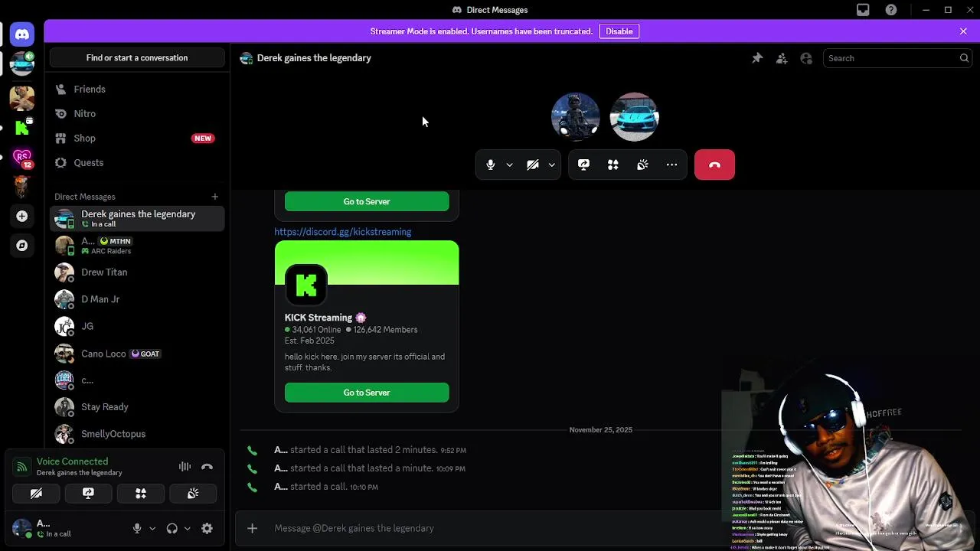The image size is (980, 551).
Task: Click the 'started a call. 10:10 PM' entry
Action: [x=326, y=487]
